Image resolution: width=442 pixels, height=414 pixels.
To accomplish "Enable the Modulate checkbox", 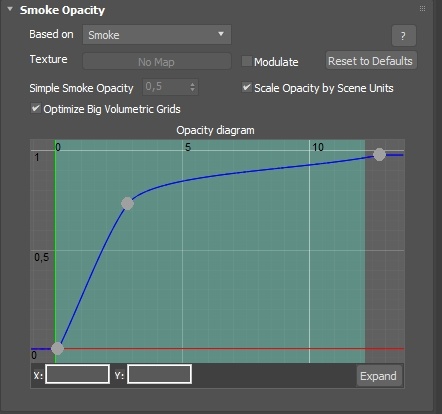I will (x=246, y=61).
